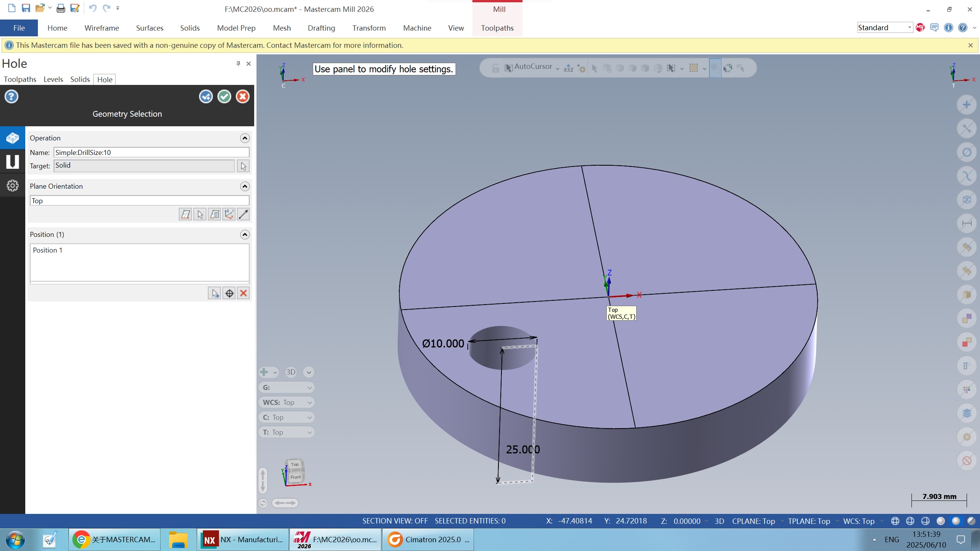Open the File menu
980x551 pixels.
coord(19,28)
